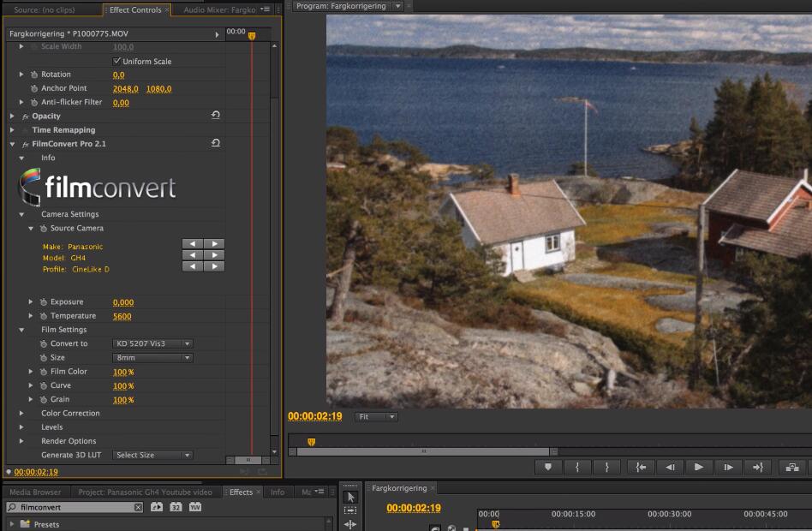
Task: Expand the Render Options group
Action: (21, 441)
